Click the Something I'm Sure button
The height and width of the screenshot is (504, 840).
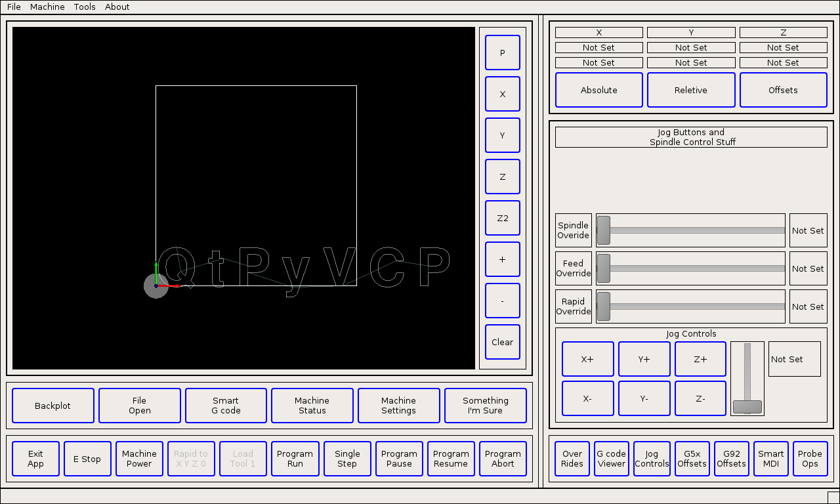[x=486, y=406]
